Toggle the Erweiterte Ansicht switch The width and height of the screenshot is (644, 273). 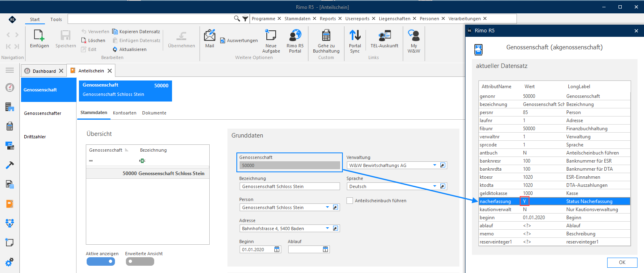pyautogui.click(x=140, y=262)
